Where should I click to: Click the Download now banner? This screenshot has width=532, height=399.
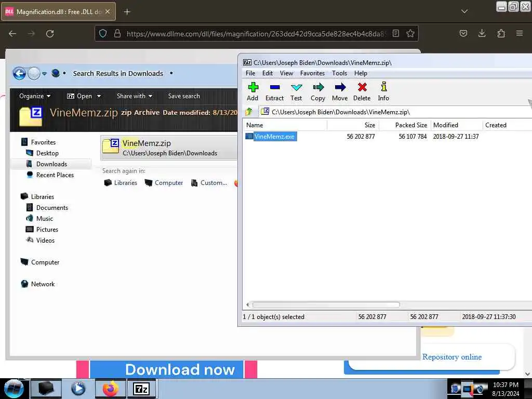coord(167,369)
